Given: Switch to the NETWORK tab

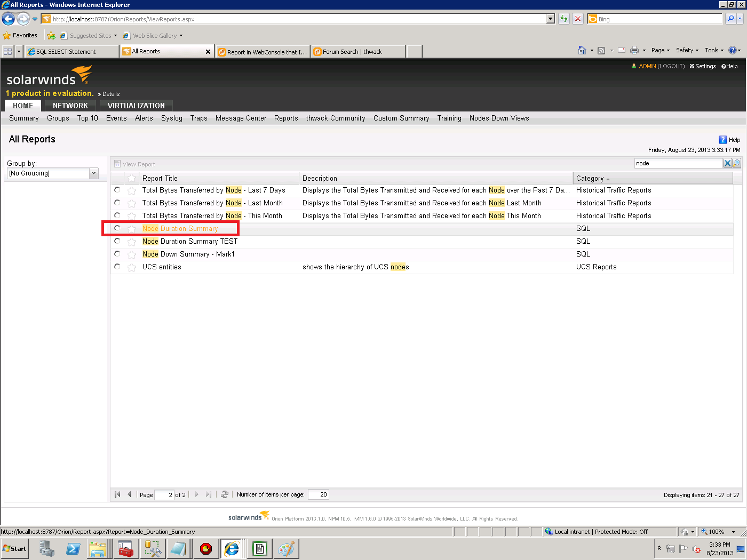Looking at the screenshot, I should pyautogui.click(x=70, y=106).
